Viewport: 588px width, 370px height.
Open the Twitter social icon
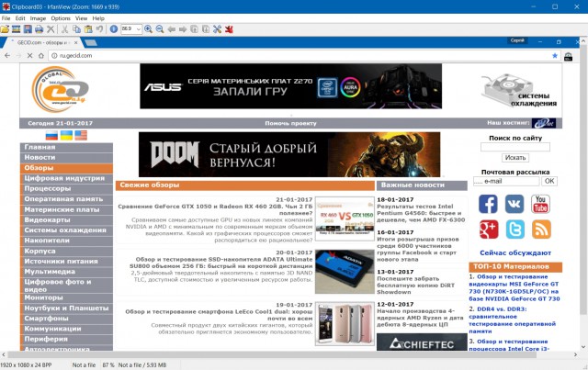point(514,229)
